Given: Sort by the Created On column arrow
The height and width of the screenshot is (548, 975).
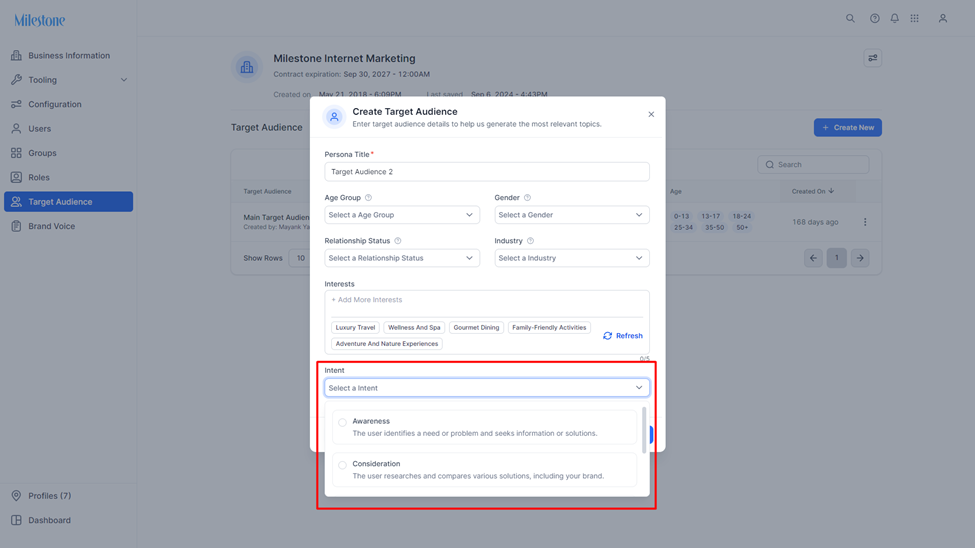Looking at the screenshot, I should [831, 192].
